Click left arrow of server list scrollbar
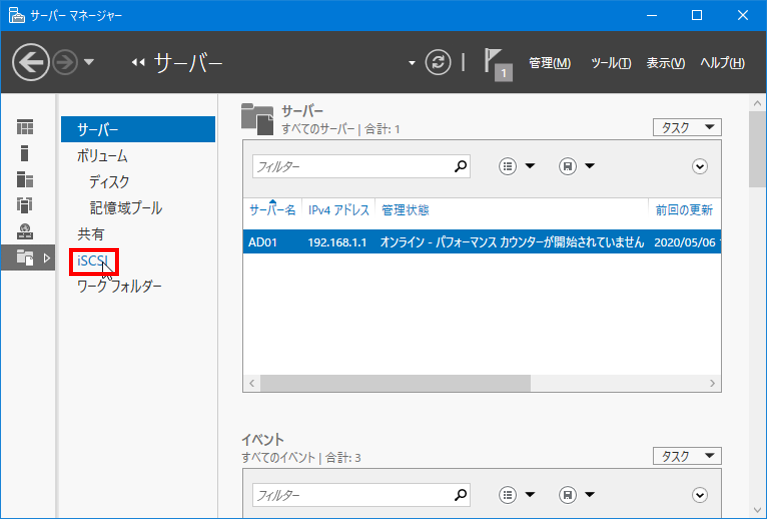The width and height of the screenshot is (767, 519). [252, 384]
